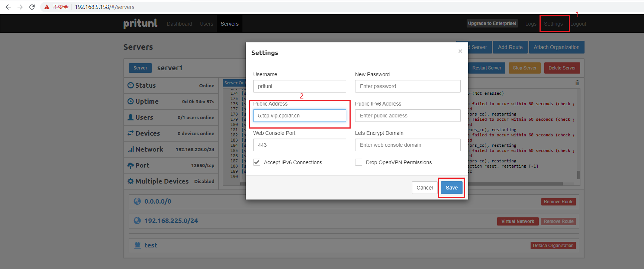Viewport: 644px width, 269px height.
Task: Open the Servers tab in navbar
Action: [x=229, y=24]
